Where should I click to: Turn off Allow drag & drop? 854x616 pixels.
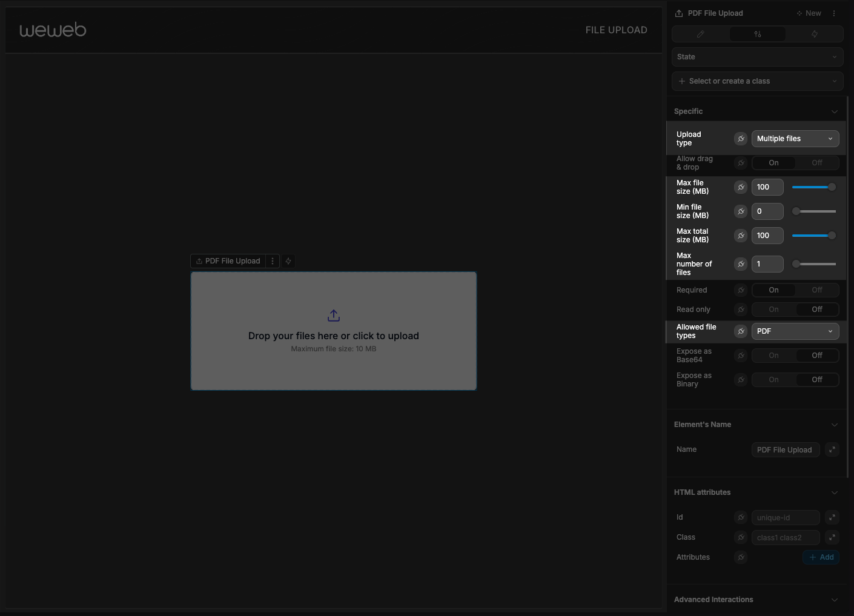(x=816, y=163)
